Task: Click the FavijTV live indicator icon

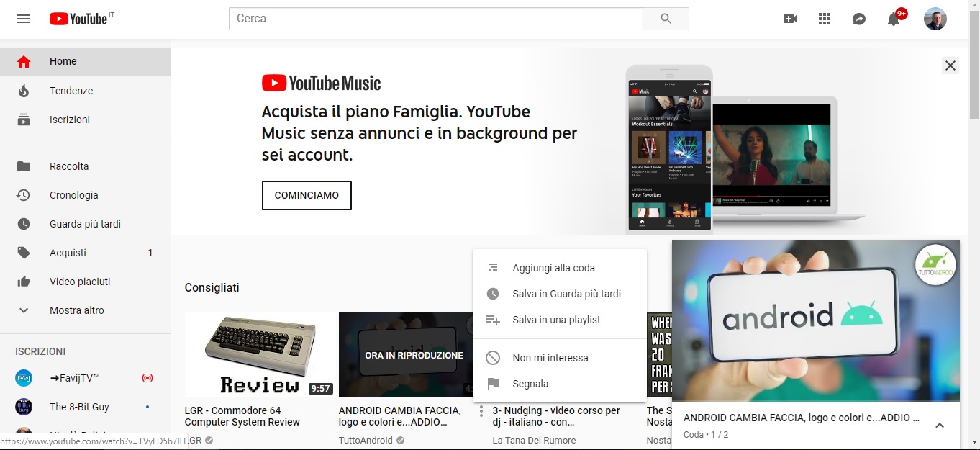Action: [148, 378]
